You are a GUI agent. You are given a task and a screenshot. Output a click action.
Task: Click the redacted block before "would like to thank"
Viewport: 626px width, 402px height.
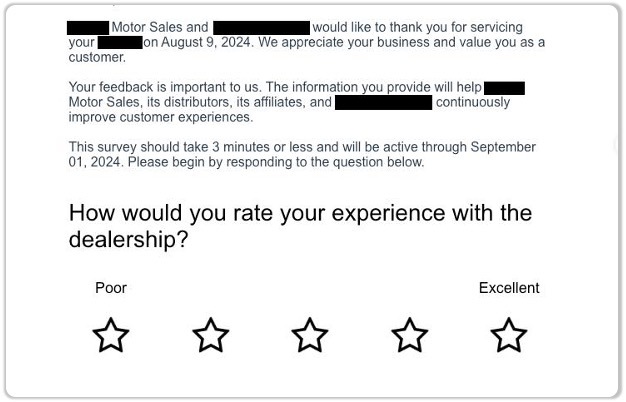[x=261, y=27]
